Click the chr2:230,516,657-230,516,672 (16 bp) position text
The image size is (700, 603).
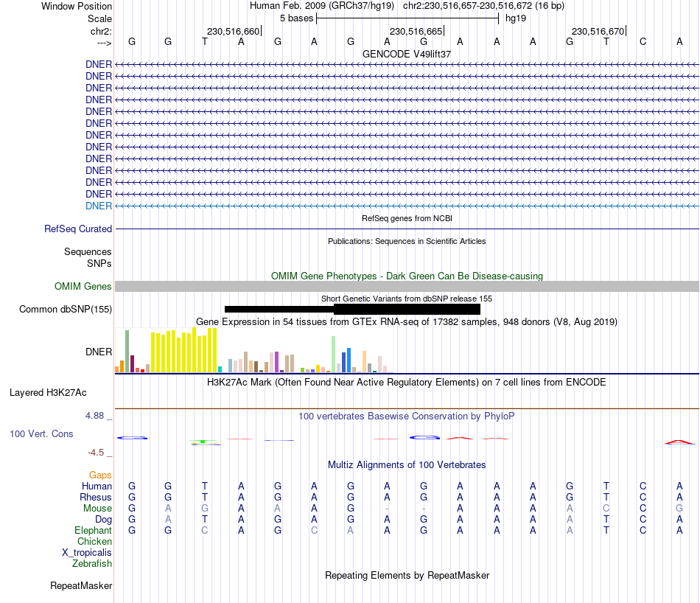pos(483,6)
